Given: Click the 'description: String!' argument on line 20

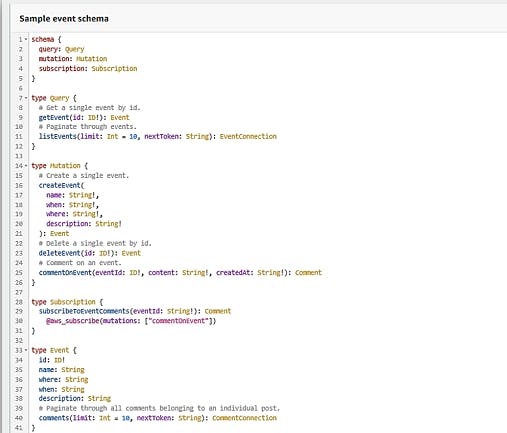Looking at the screenshot, I should pos(84,224).
